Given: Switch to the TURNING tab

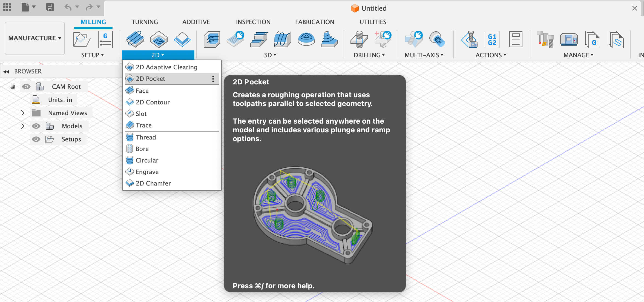Looking at the screenshot, I should [145, 22].
